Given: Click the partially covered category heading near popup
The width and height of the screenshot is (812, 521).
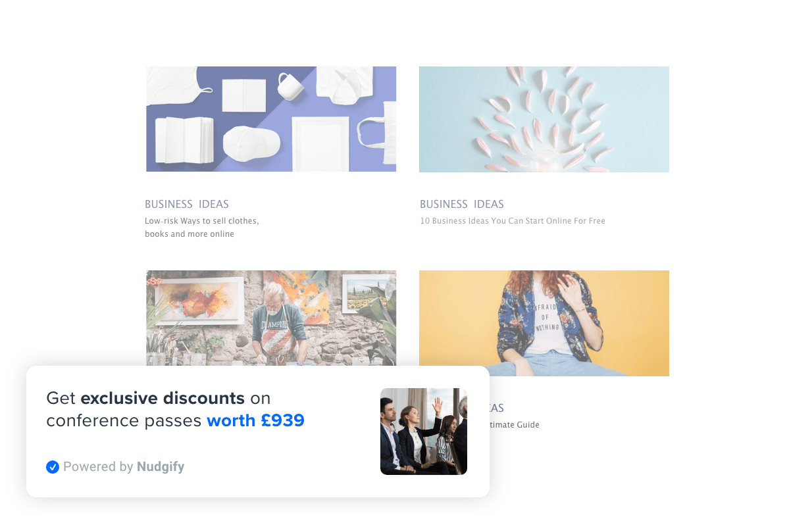Looking at the screenshot, I should click(x=497, y=408).
